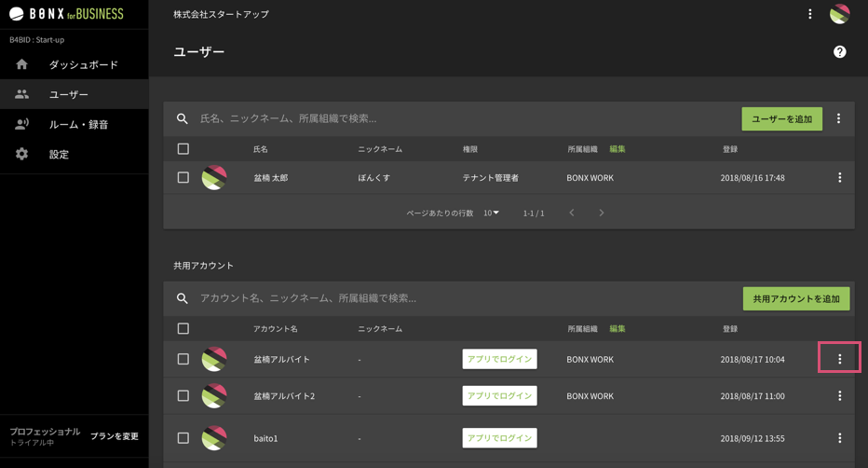Check the 盆橋アルバイト2 row checkbox
The image size is (868, 468).
[x=183, y=395]
